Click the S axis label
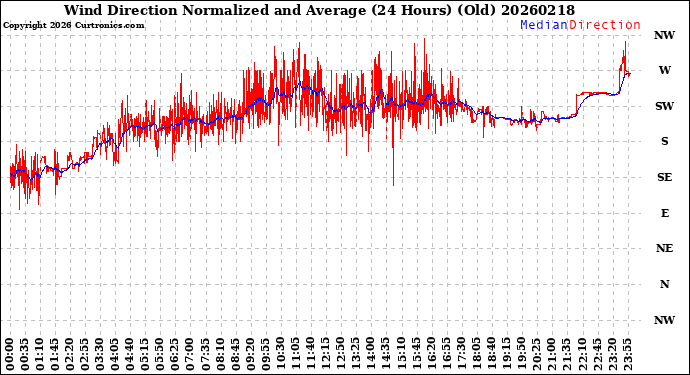This screenshot has width=690, height=375. [664, 141]
